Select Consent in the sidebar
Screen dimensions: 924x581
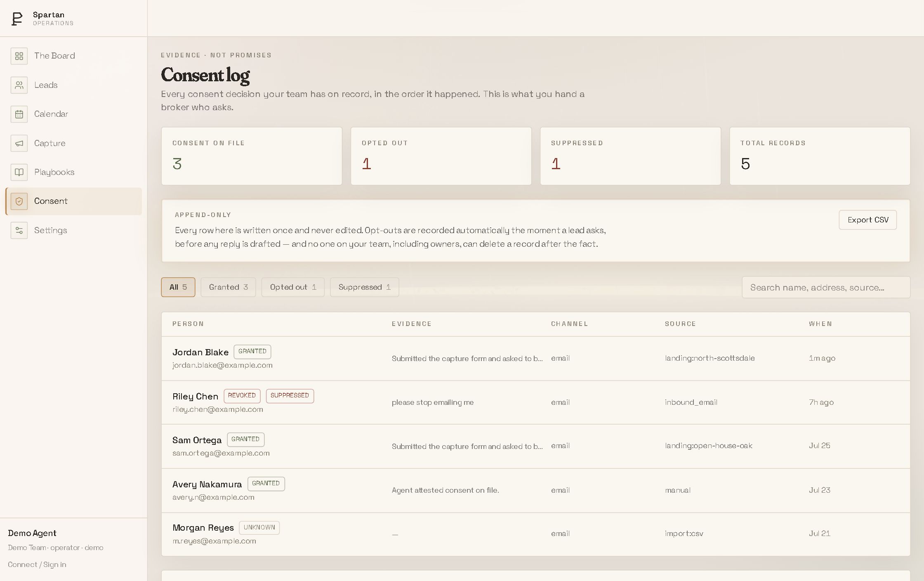tap(73, 201)
